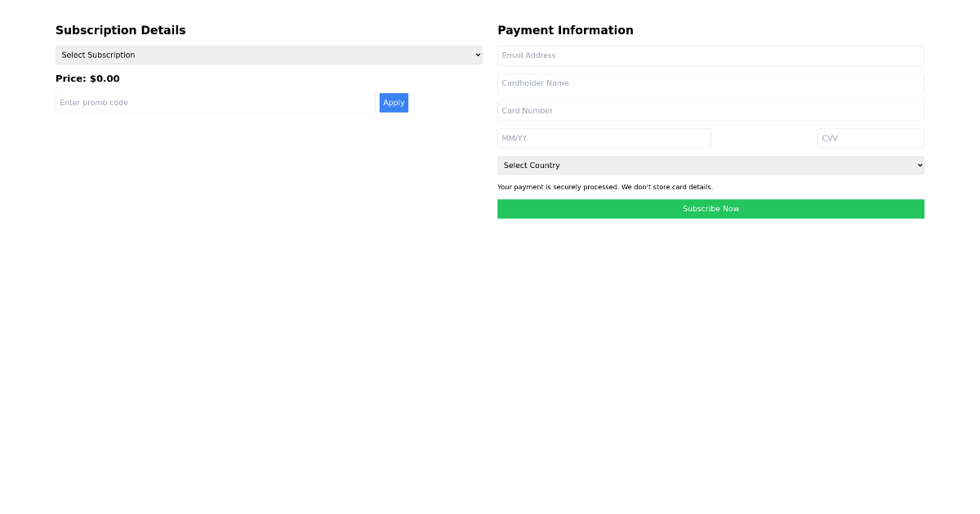The height and width of the screenshot is (514, 980).
Task: Focus the promo code input then Apply
Action: [x=215, y=102]
